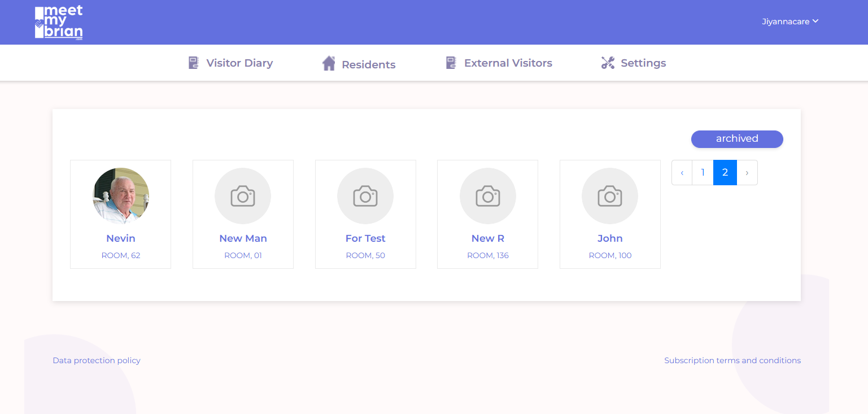Click For Test's camera placeholder icon
This screenshot has width=868, height=414.
[x=365, y=196]
